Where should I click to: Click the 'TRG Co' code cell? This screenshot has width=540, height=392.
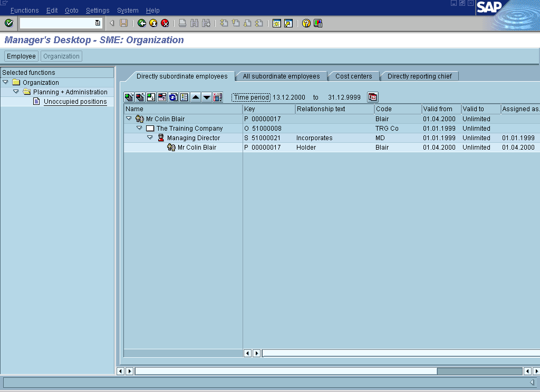387,129
